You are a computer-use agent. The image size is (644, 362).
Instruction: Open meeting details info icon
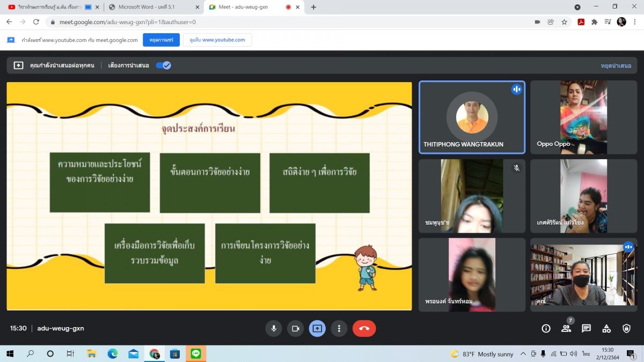pos(546,329)
